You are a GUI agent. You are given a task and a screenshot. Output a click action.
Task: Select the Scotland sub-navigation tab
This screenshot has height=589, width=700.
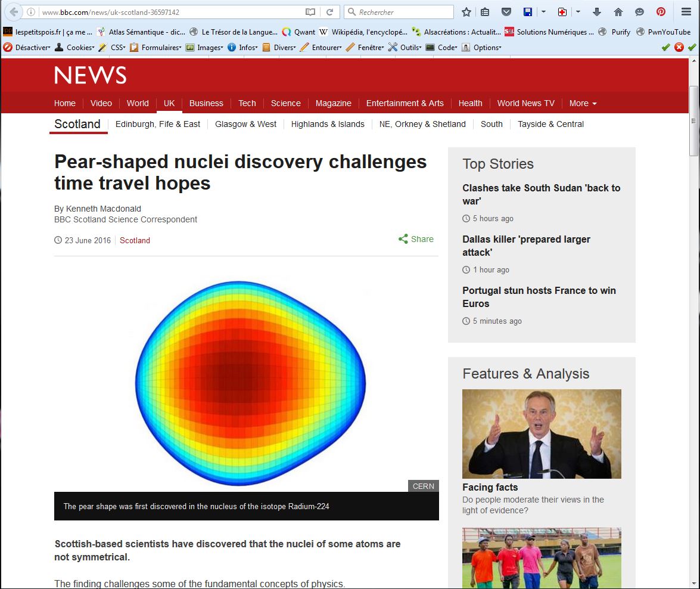pos(77,124)
